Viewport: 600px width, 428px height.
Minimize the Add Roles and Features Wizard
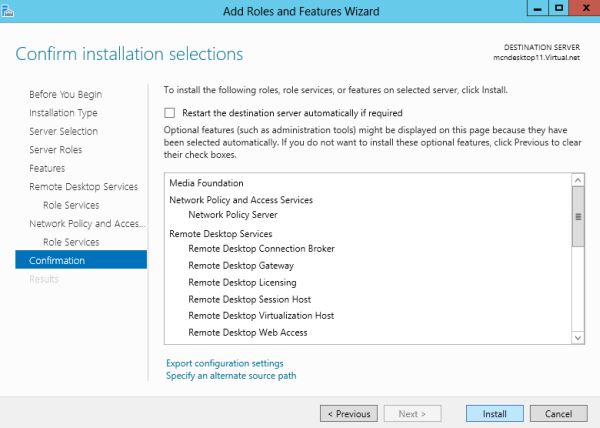(x=535, y=8)
